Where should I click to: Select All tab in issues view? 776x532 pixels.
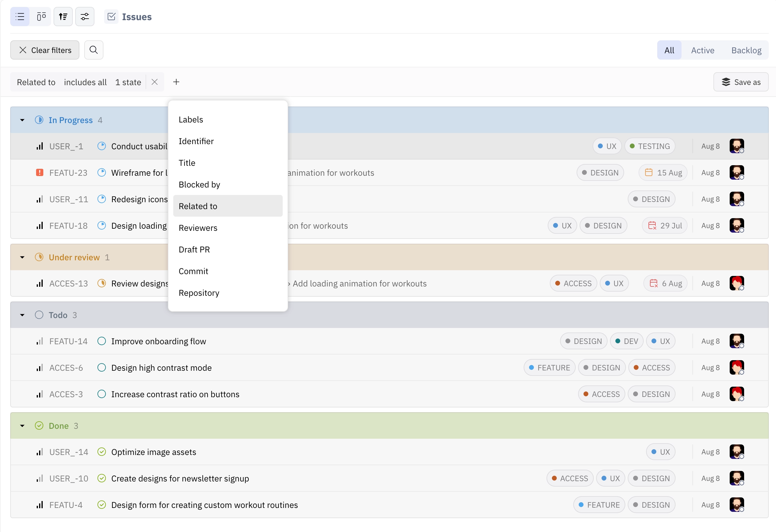point(669,50)
